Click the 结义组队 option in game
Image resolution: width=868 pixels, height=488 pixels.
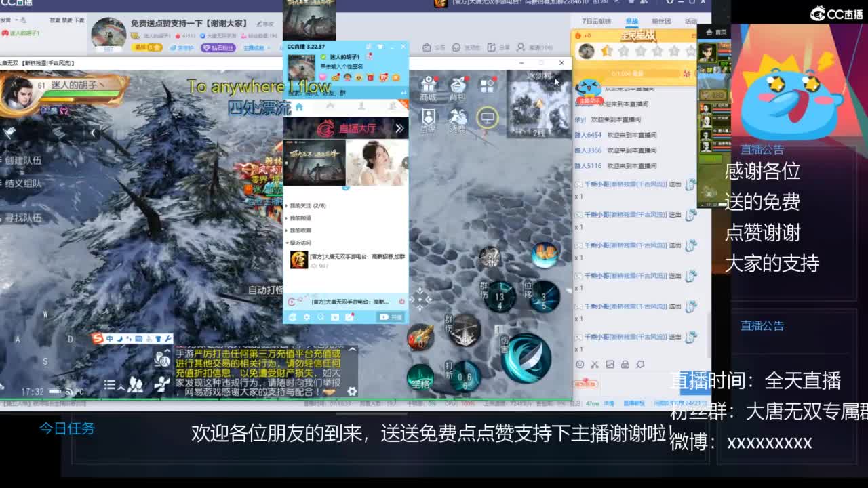pos(24,183)
